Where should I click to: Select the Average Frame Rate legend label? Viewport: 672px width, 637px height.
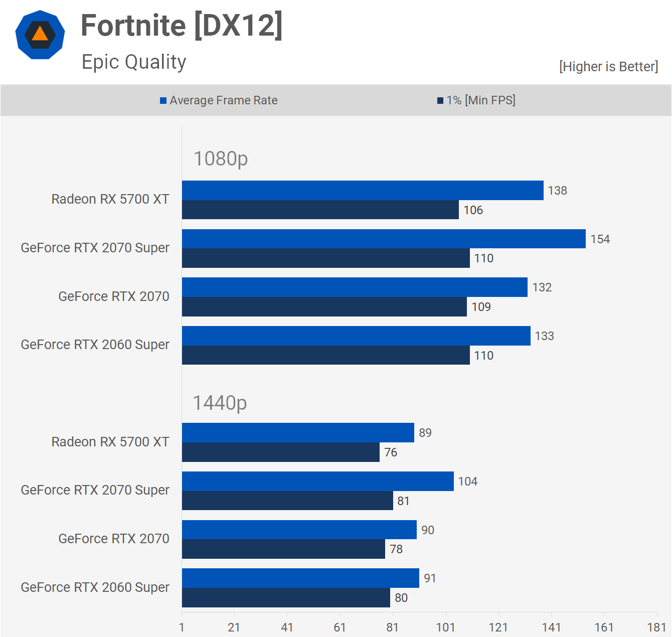click(223, 100)
